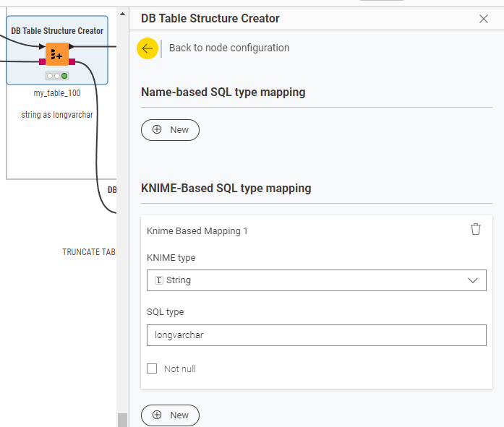Enable the Not null checkbox
This screenshot has height=427, width=504.
(152, 368)
